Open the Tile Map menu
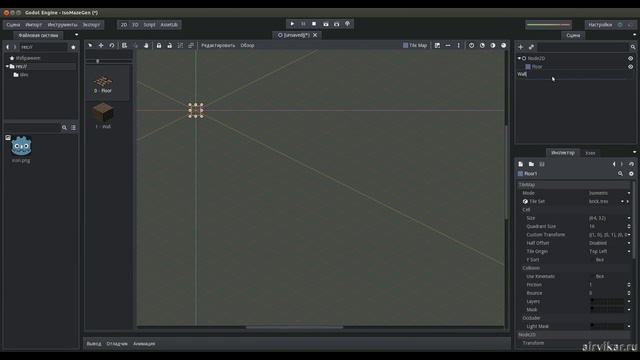640x360 pixels. click(415, 45)
